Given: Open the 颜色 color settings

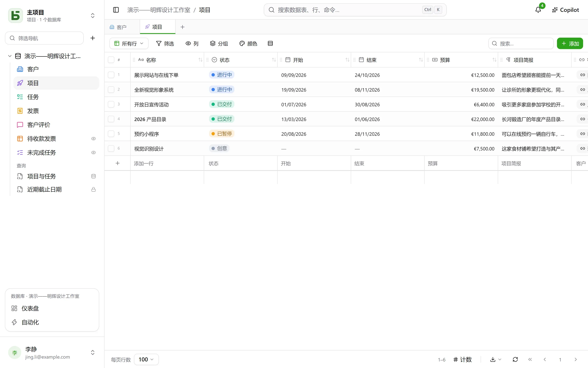Looking at the screenshot, I should tap(248, 43).
